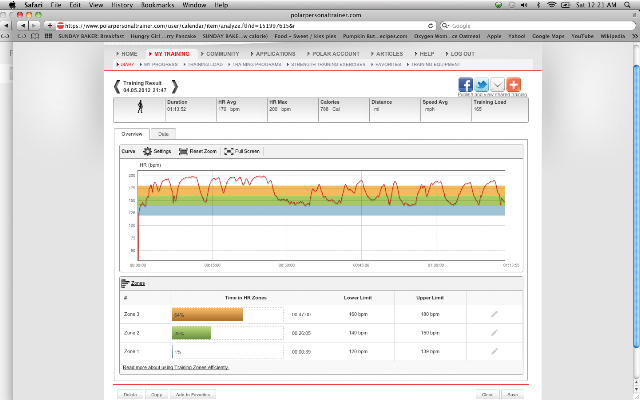Click the Safari address bar URL
This screenshot has height=400, width=640.
coord(245,26)
